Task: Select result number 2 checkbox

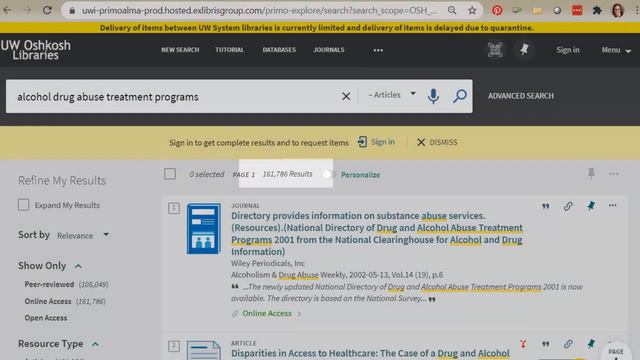Action: pos(174,346)
